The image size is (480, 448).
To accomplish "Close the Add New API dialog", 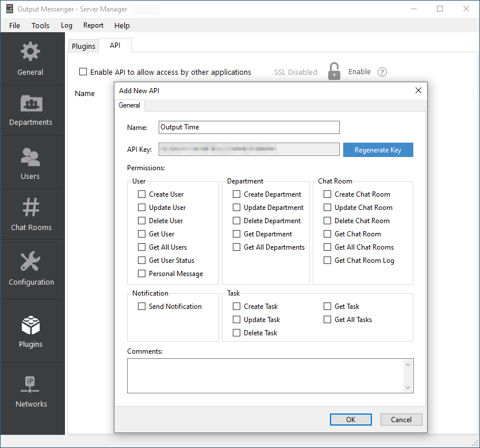I will (x=418, y=90).
